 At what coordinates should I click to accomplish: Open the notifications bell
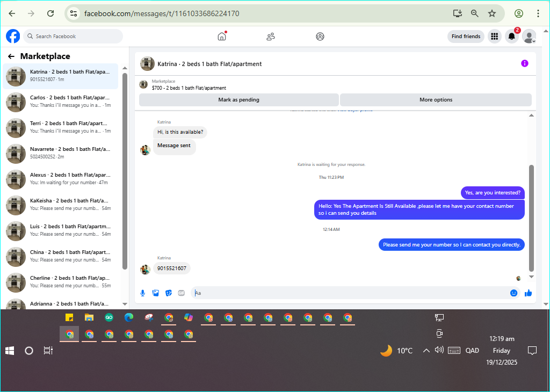click(x=512, y=36)
